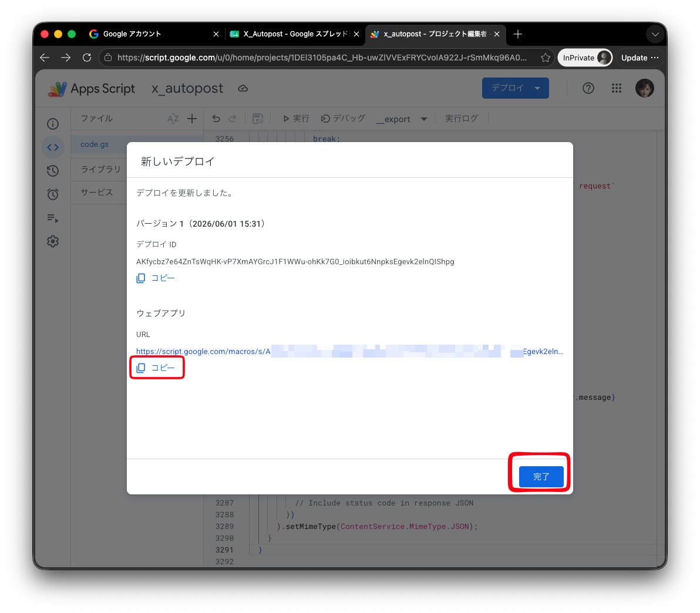Open the help question mark icon
The image size is (700, 613).
pyautogui.click(x=588, y=88)
